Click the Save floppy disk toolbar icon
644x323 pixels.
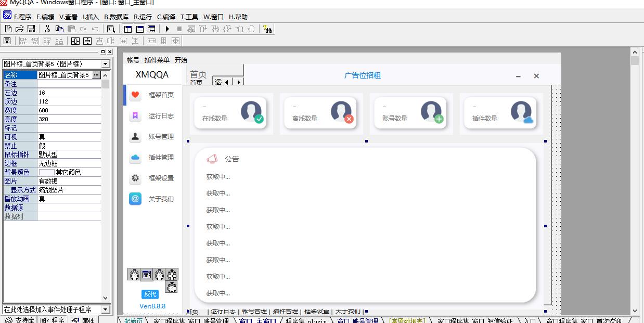(31, 29)
